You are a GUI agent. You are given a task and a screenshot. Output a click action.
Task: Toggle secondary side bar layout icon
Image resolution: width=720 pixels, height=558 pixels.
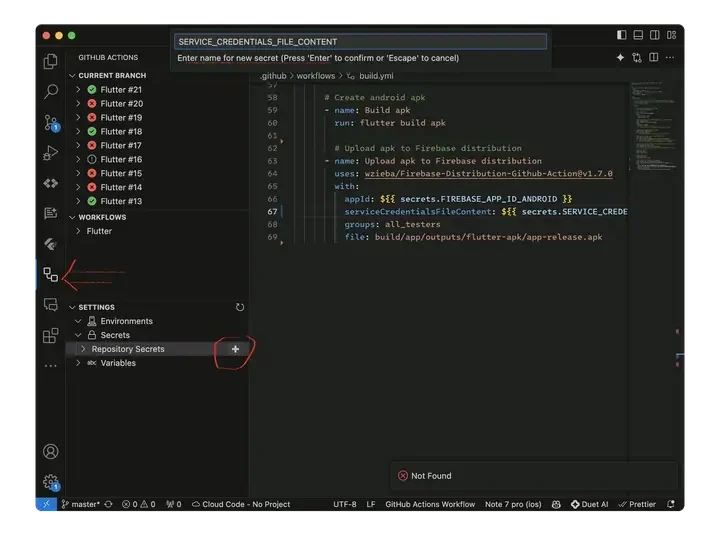click(x=655, y=35)
